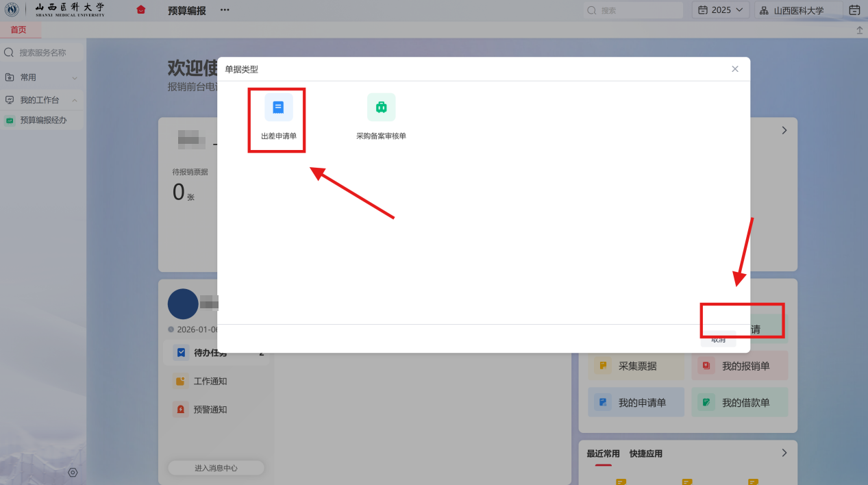Click the 待办任务 bookmark icon
Screen dimensions: 868x485
pyautogui.click(x=181, y=353)
